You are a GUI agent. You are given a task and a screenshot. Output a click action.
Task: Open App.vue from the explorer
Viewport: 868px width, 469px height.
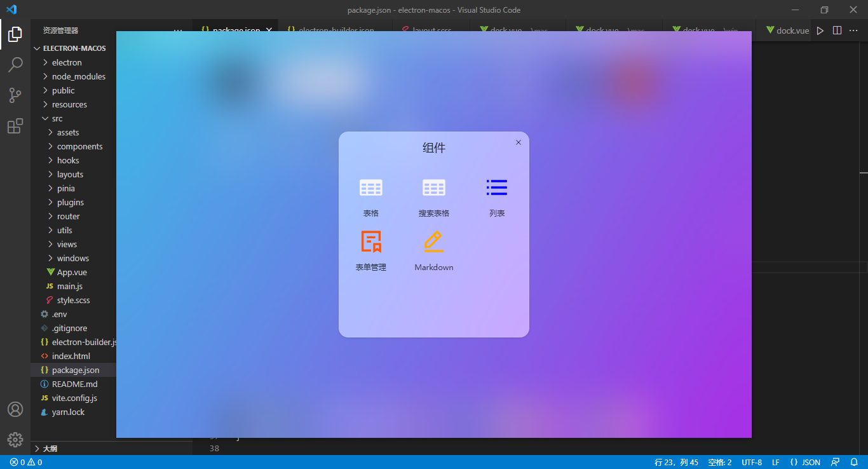72,272
